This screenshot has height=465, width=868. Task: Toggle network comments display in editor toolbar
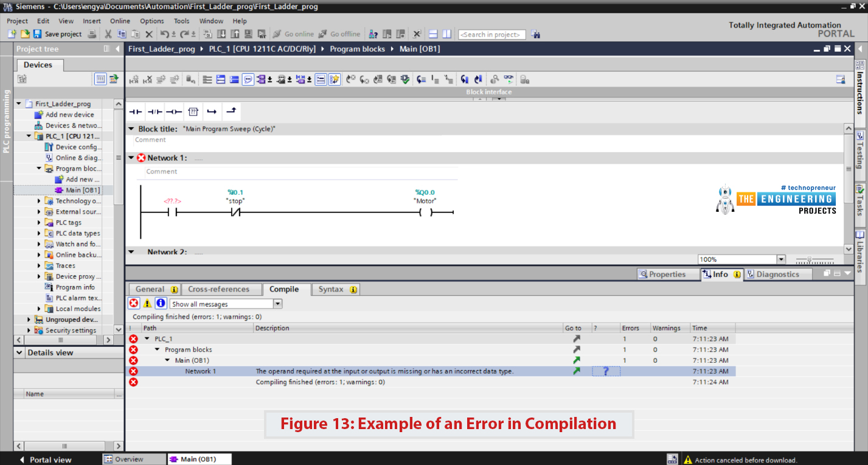pyautogui.click(x=248, y=79)
